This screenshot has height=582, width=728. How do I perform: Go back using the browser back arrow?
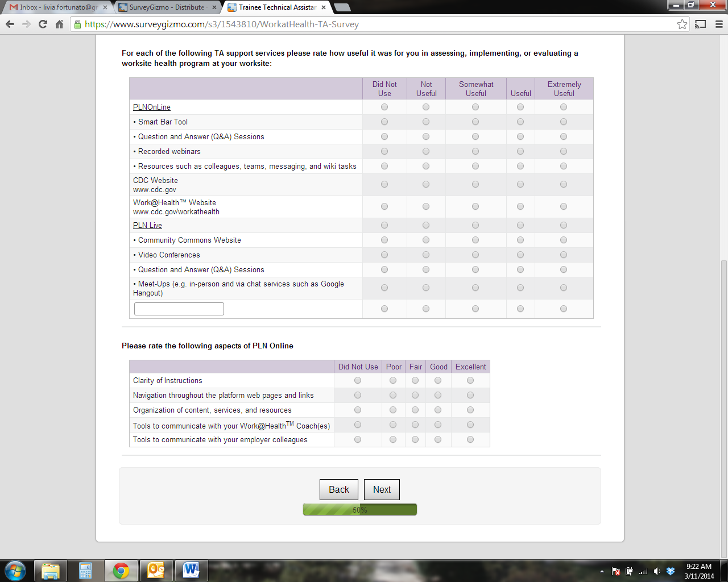[x=10, y=24]
